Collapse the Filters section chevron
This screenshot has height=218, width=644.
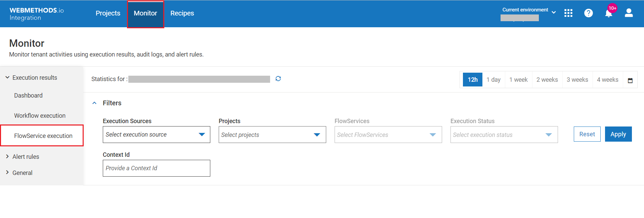tap(94, 103)
